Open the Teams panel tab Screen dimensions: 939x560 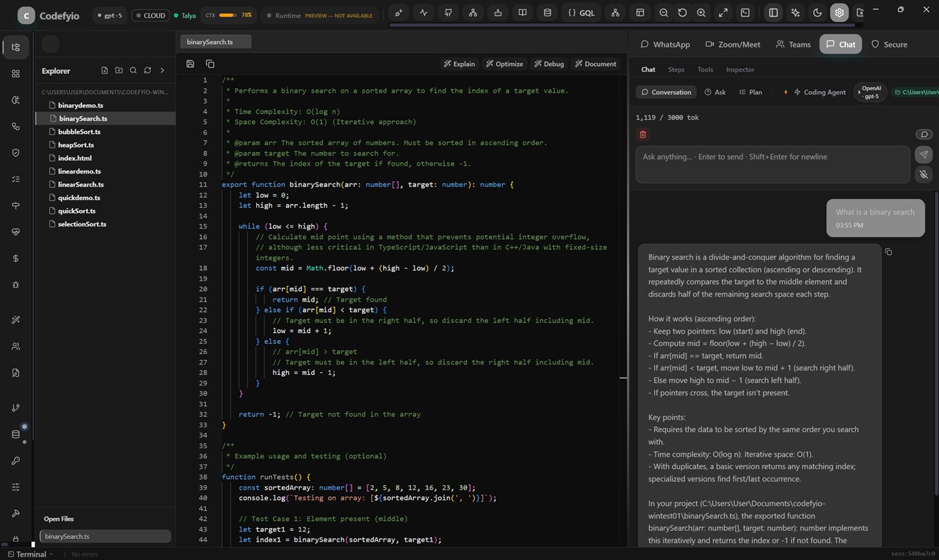click(x=793, y=44)
